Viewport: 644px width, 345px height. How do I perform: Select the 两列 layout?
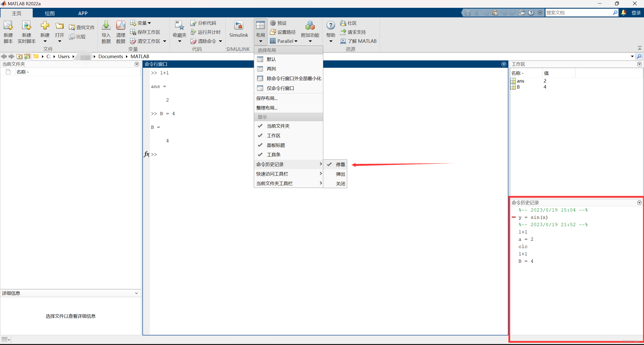point(288,69)
